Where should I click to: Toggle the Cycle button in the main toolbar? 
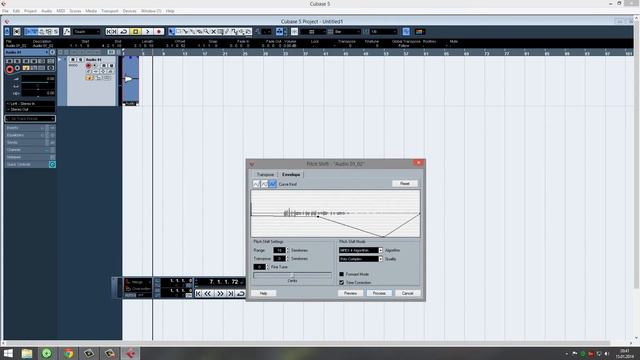[x=124, y=32]
